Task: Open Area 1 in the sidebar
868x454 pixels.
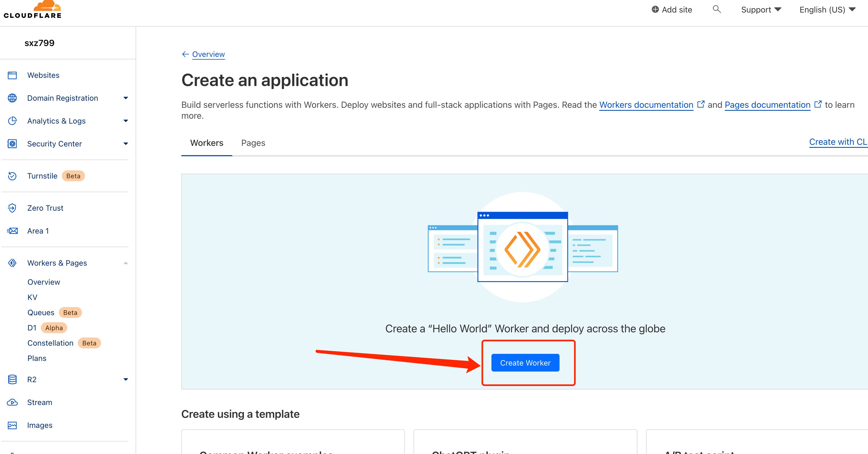Action: coord(38,231)
